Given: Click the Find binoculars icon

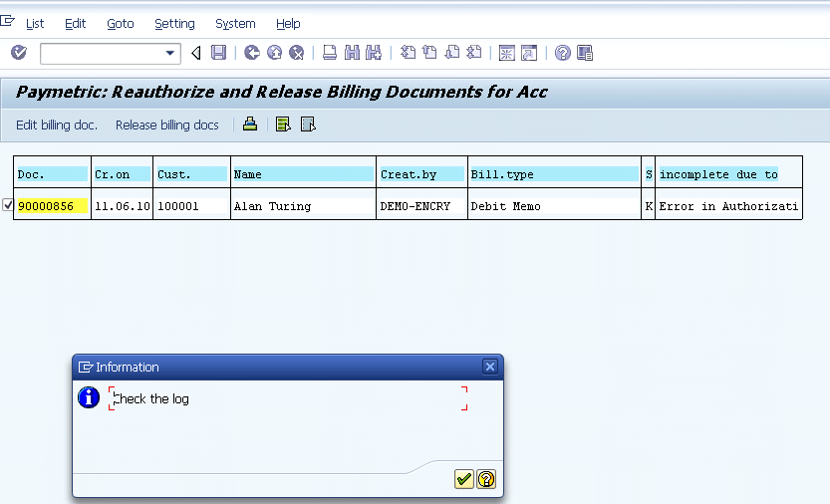Looking at the screenshot, I should click(352, 53).
